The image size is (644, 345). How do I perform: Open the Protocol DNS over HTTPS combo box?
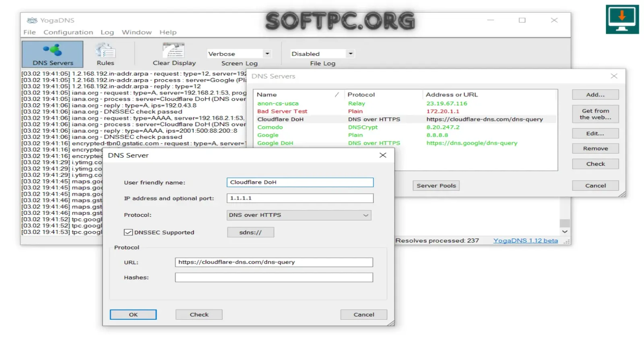299,215
